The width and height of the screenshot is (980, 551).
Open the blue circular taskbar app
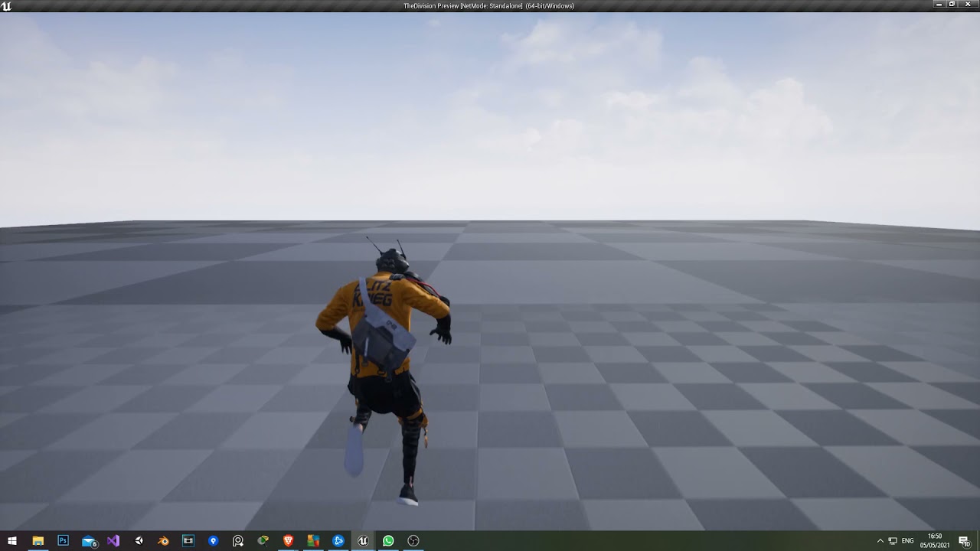point(338,541)
